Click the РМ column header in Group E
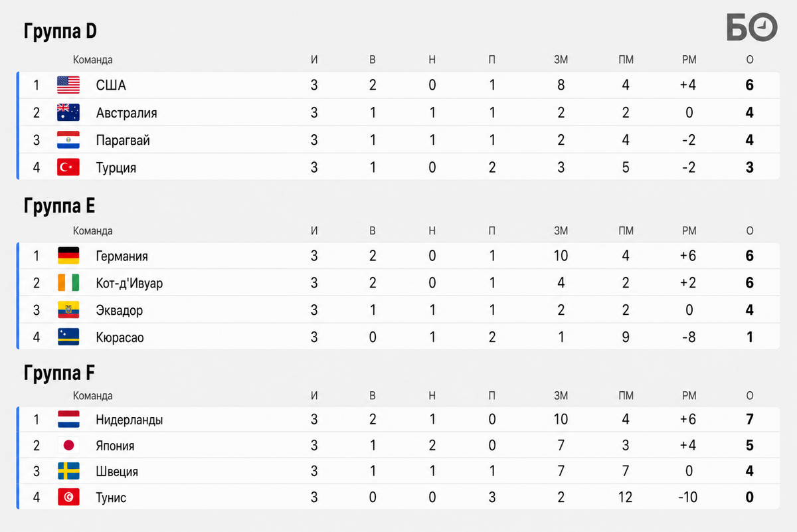The image size is (797, 532). click(x=689, y=231)
